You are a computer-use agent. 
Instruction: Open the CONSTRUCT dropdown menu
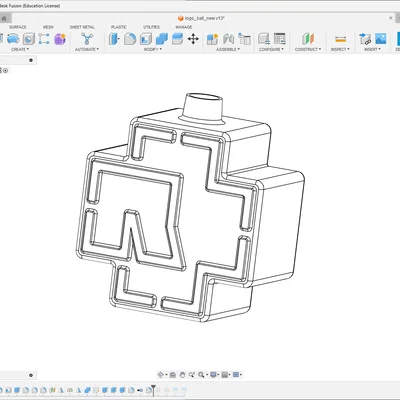click(308, 49)
